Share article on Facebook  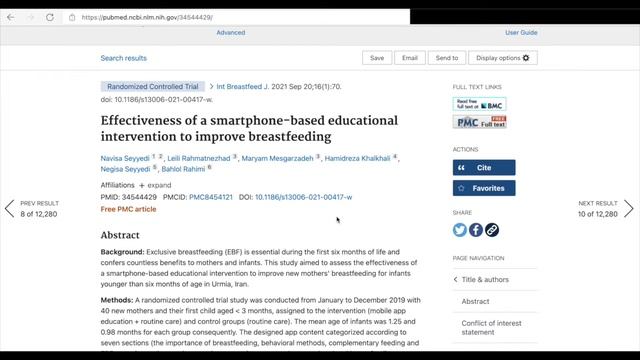pos(476,230)
